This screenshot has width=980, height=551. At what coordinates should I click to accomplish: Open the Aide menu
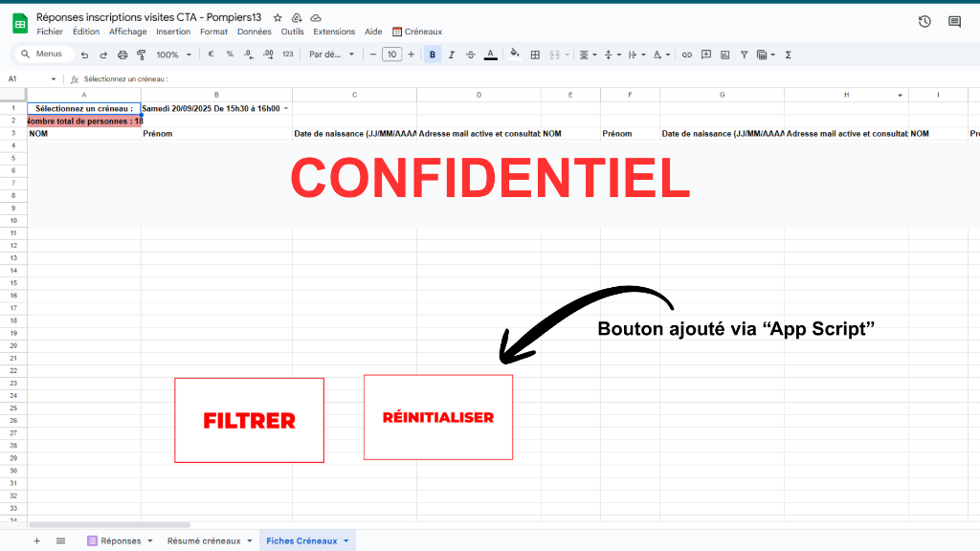pos(373,32)
